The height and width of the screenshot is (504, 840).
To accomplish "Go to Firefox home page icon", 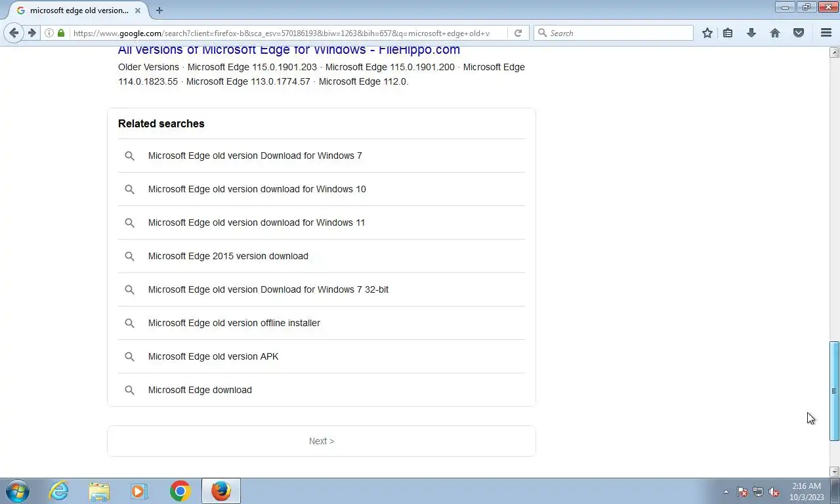I will (775, 33).
